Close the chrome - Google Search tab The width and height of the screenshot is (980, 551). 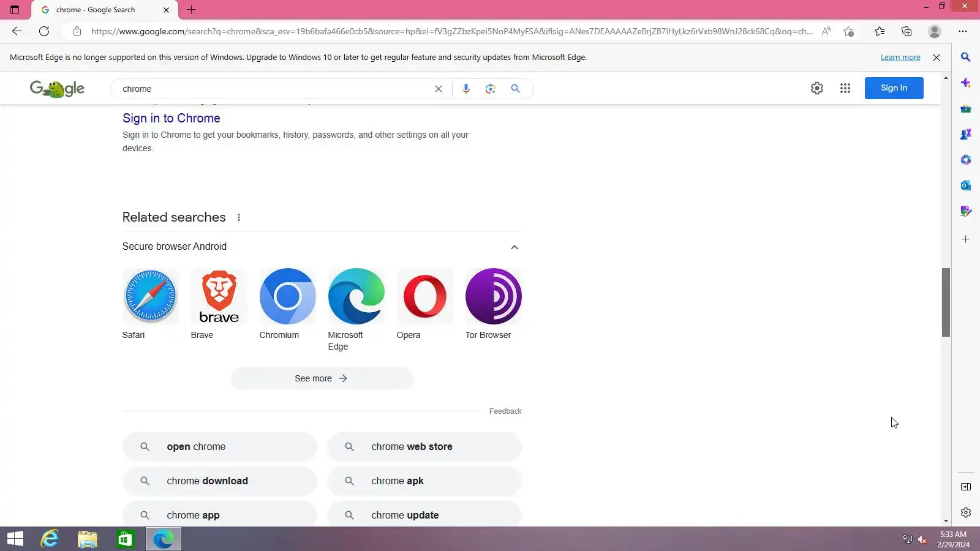(166, 10)
